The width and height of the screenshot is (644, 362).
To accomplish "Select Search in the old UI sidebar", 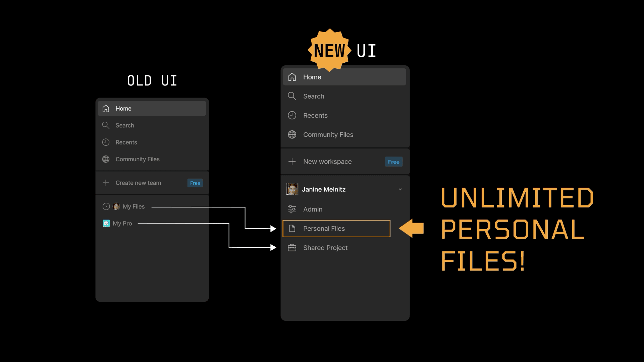I will coord(124,125).
